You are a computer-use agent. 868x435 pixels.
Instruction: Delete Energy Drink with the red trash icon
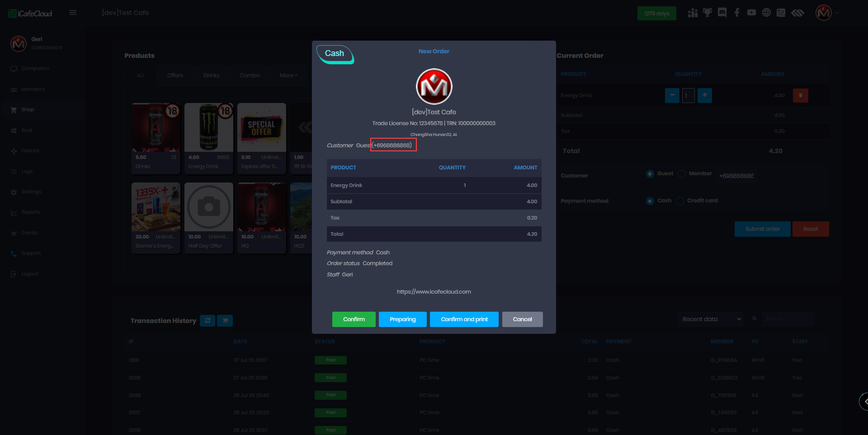(801, 95)
